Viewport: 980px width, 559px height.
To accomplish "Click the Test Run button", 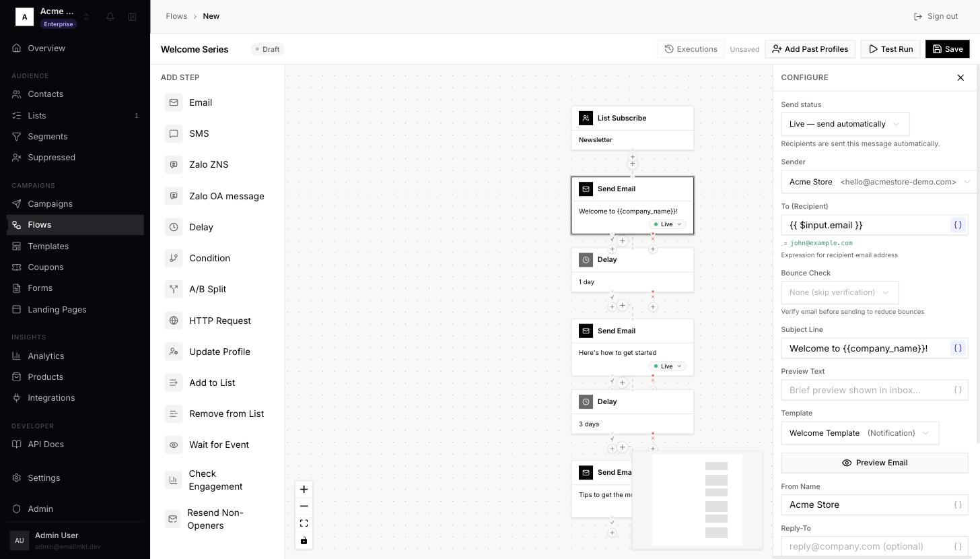I will 890,49.
